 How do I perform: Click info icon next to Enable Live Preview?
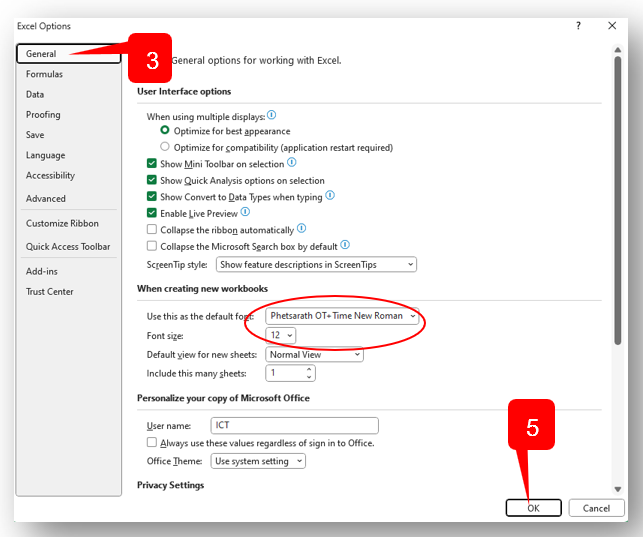[245, 212]
